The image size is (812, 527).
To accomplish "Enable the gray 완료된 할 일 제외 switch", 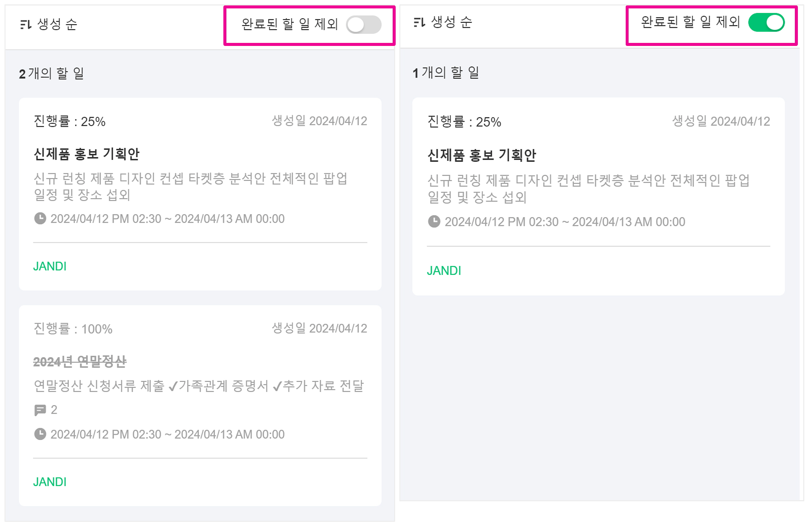I will pyautogui.click(x=364, y=25).
